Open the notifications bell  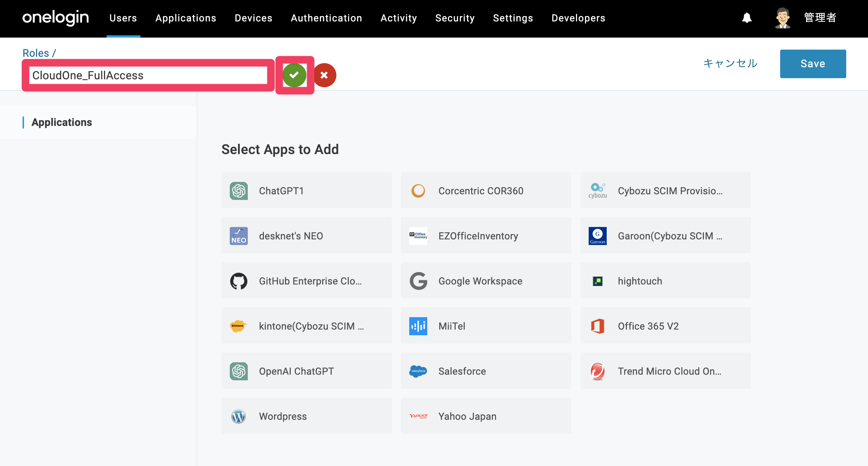point(747,18)
